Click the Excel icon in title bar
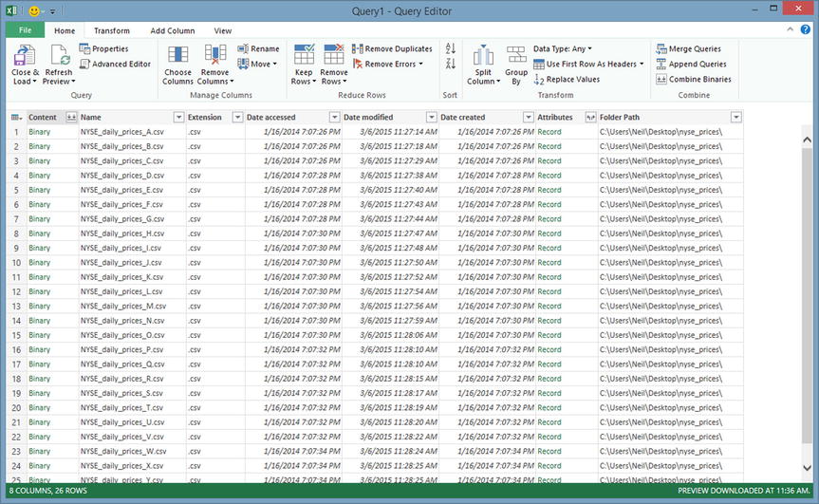 coord(11,11)
